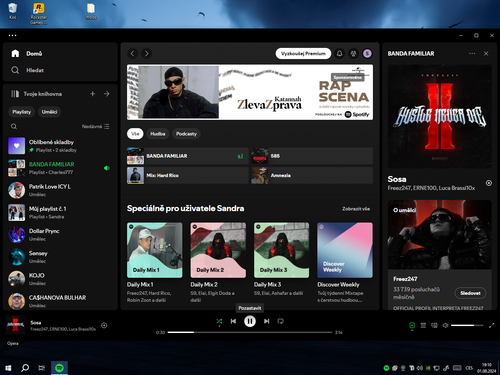Select the Hudba filter chip
Image resolution: width=500 pixels, height=375 pixels.
click(x=158, y=134)
